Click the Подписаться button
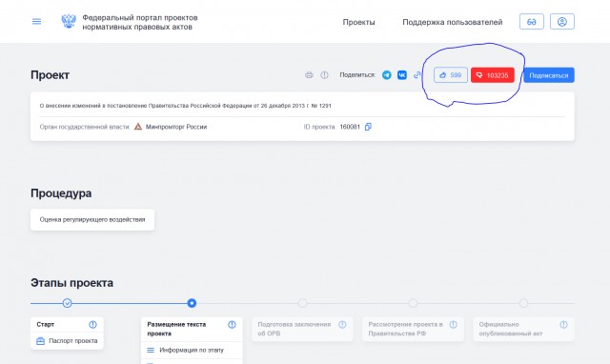 [549, 75]
